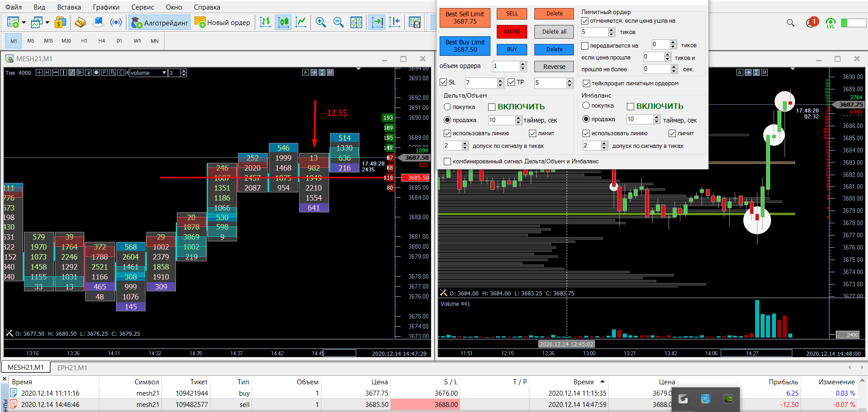Click the P icon in the MESH21 chart toolbar
Viewport: 868px width, 412px height.
point(104,73)
